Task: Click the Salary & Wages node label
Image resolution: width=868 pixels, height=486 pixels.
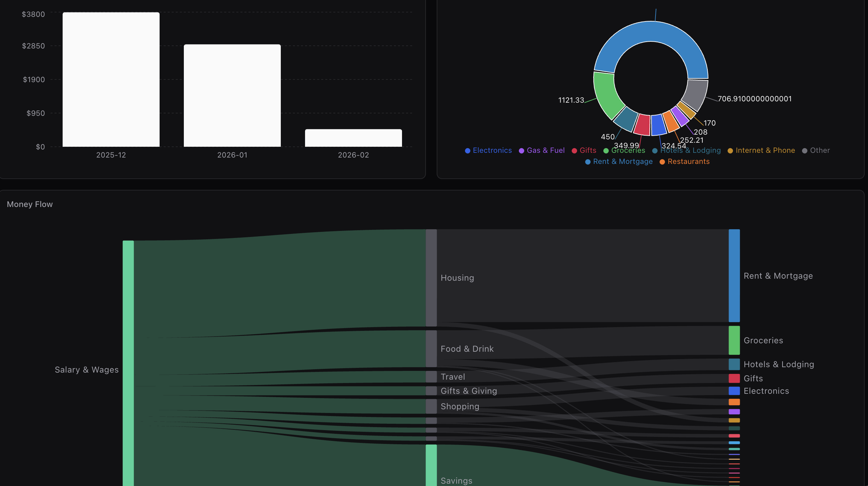Action: click(87, 370)
